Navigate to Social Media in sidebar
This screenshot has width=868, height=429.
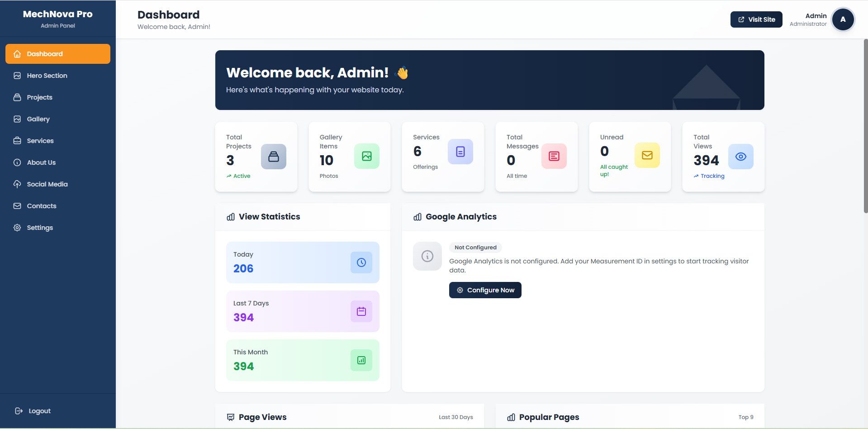point(47,184)
